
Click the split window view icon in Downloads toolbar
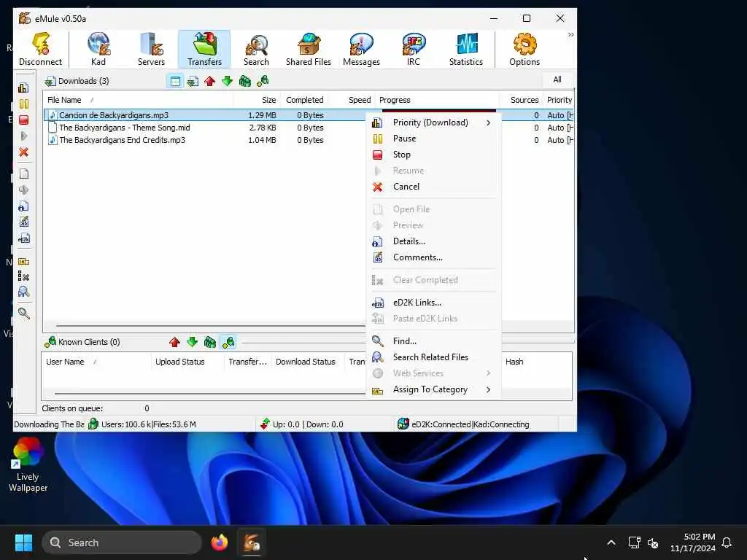(x=175, y=82)
